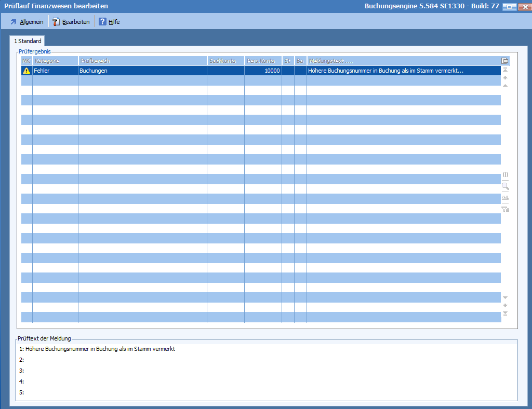
Task: Open the Bearbeiten menu
Action: coord(71,22)
